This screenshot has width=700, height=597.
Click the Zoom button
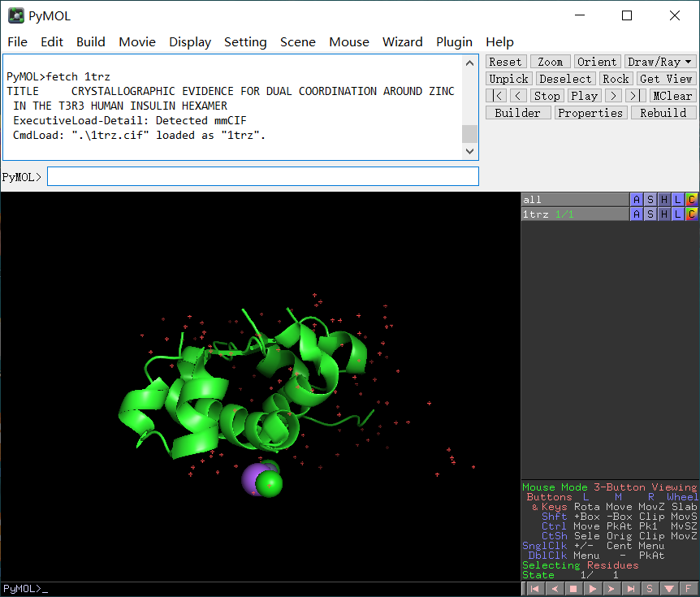coord(550,62)
